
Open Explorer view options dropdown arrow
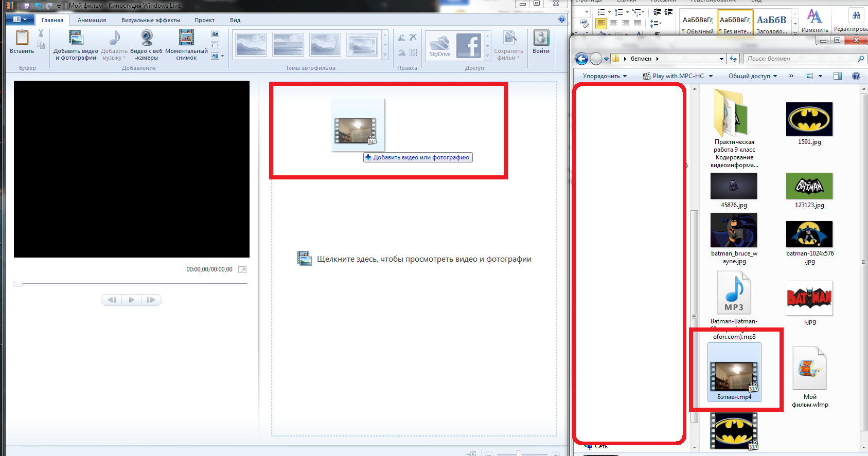click(x=820, y=76)
